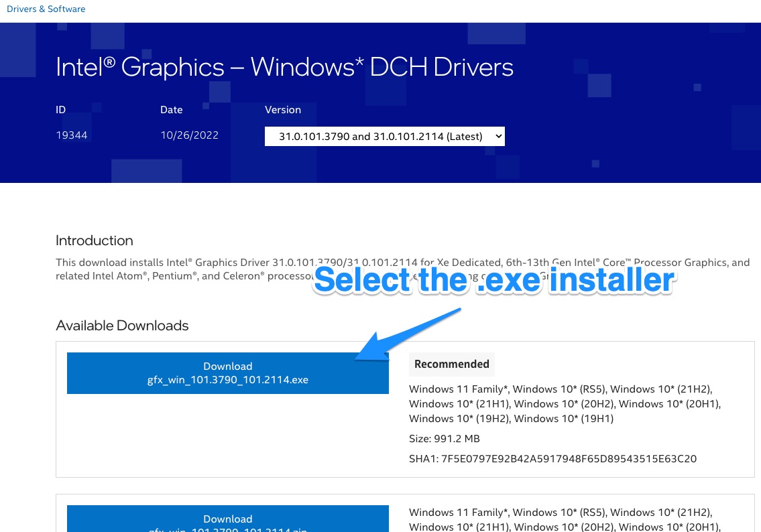Click the Recommended badge

[451, 364]
